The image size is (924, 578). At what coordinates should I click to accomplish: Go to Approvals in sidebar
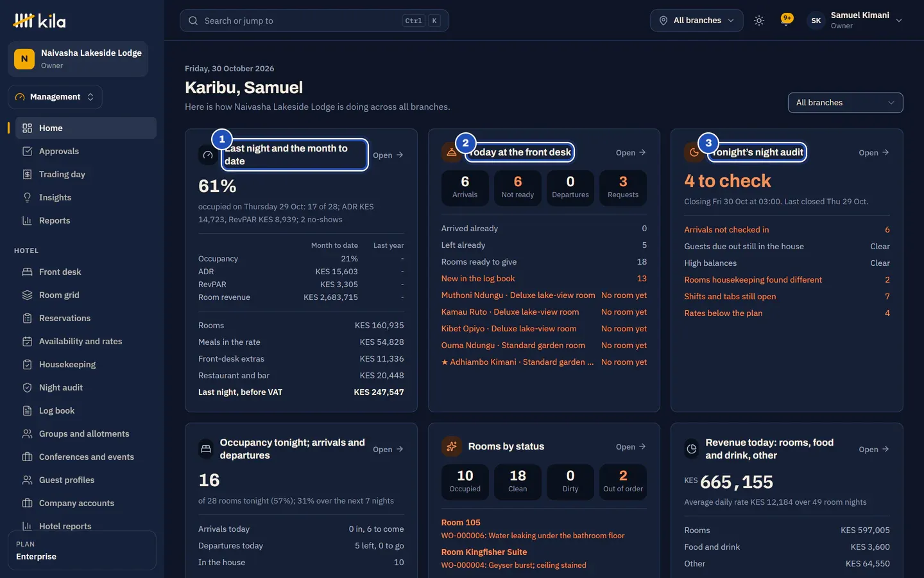click(x=86, y=151)
